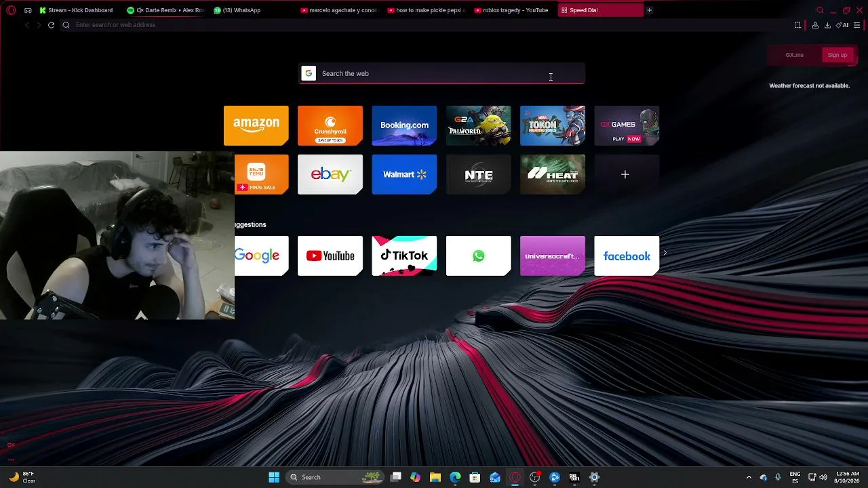This screenshot has width=868, height=488.
Task: Switch to the Darte Remix Spotify tab
Action: click(x=165, y=10)
